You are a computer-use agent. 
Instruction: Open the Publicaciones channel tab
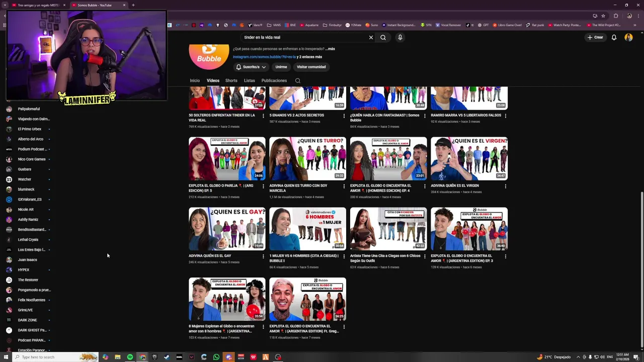[x=274, y=80]
